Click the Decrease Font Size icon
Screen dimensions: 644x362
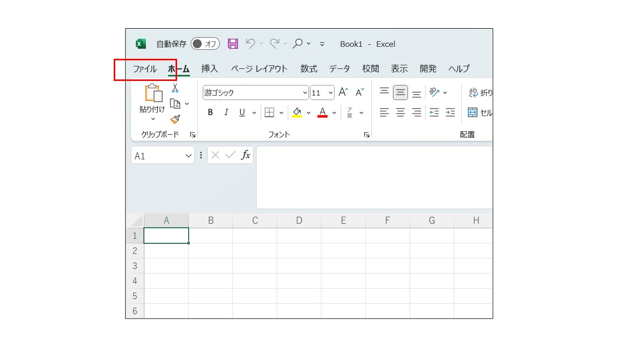360,92
